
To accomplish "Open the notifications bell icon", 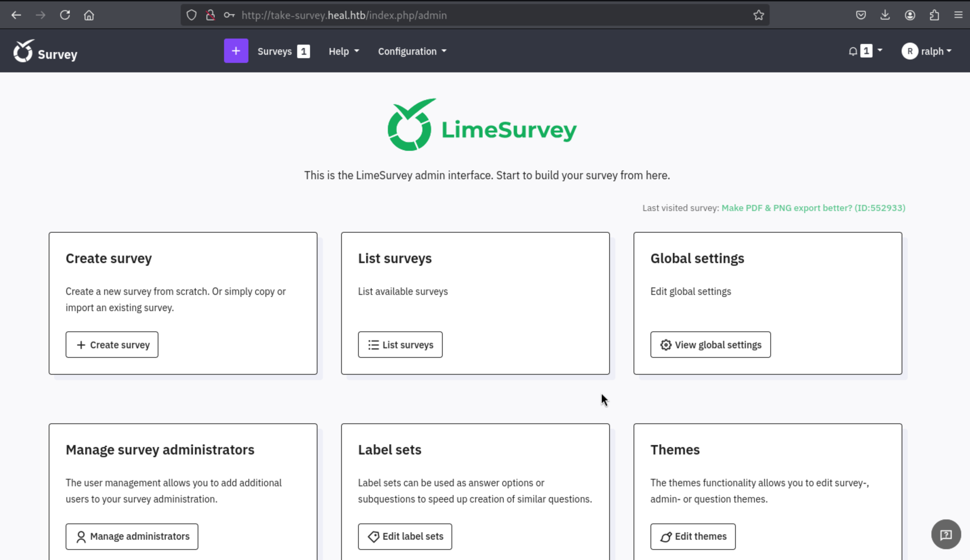I will pyautogui.click(x=853, y=51).
